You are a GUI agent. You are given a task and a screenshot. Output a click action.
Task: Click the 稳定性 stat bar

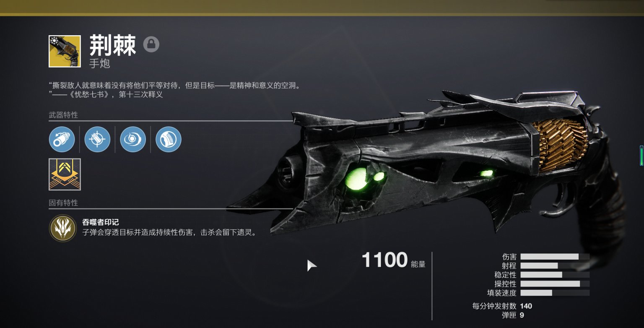(x=555, y=275)
